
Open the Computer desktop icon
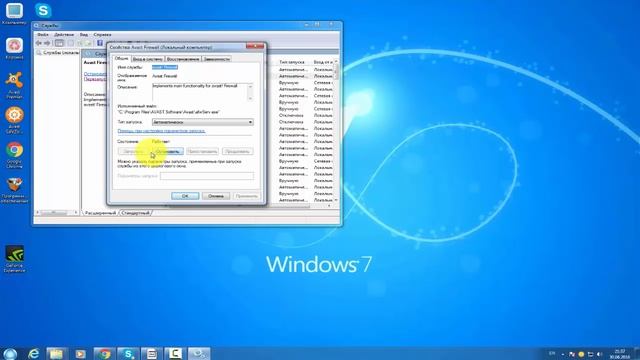click(x=14, y=13)
